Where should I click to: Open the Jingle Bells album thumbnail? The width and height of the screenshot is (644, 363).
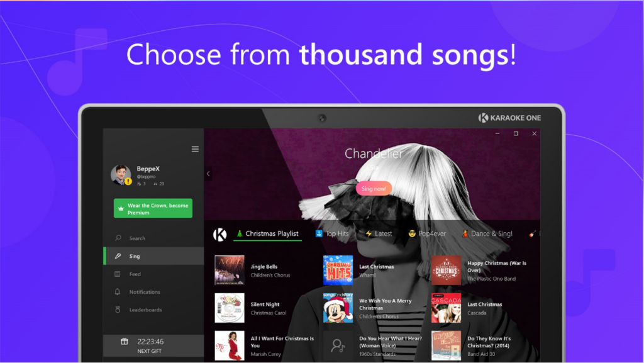click(x=229, y=270)
